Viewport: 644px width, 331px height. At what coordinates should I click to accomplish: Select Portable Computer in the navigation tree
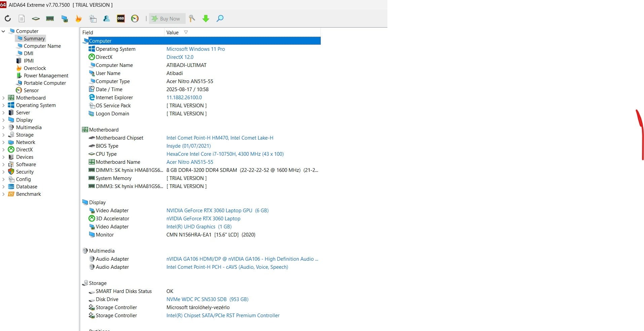coord(45,83)
